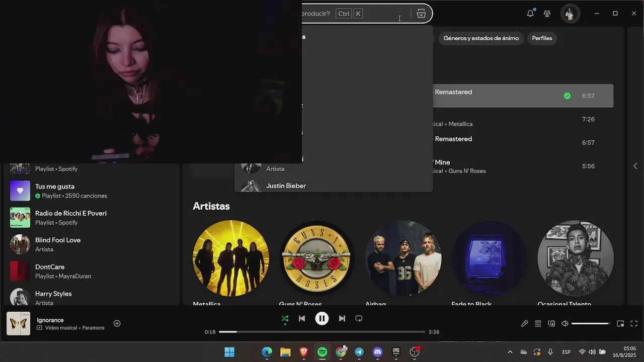Select Justin Bieber search suggestion
This screenshot has width=644, height=362.
click(333, 186)
